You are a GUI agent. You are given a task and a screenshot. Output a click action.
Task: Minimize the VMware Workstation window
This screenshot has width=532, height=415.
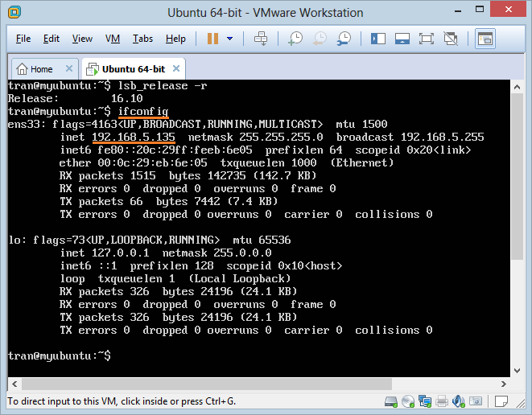pyautogui.click(x=458, y=10)
